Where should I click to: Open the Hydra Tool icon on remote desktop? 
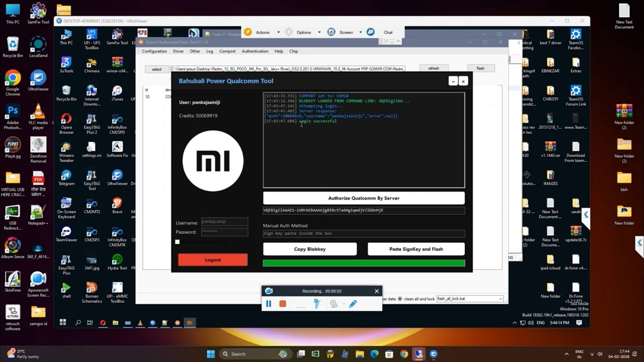click(117, 262)
